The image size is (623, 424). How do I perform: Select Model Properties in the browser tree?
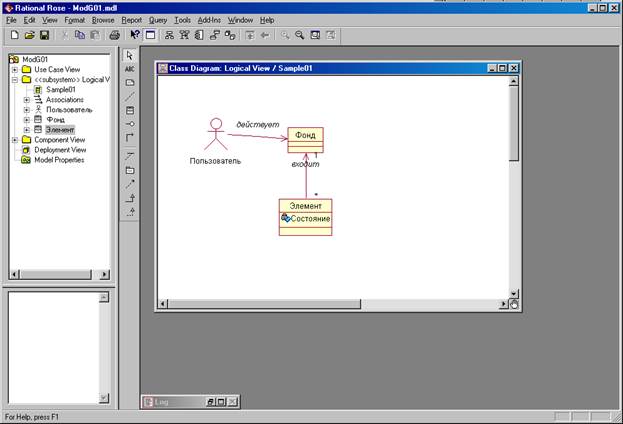tap(60, 160)
